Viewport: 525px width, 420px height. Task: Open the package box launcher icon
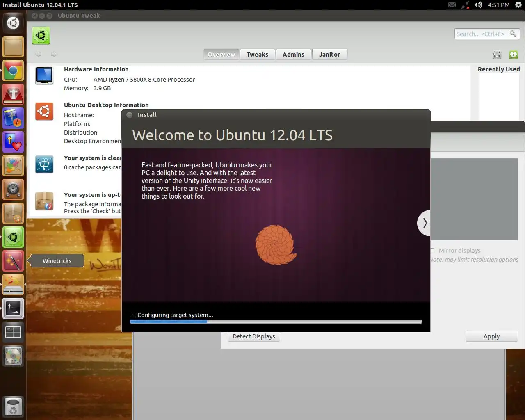pos(13,213)
